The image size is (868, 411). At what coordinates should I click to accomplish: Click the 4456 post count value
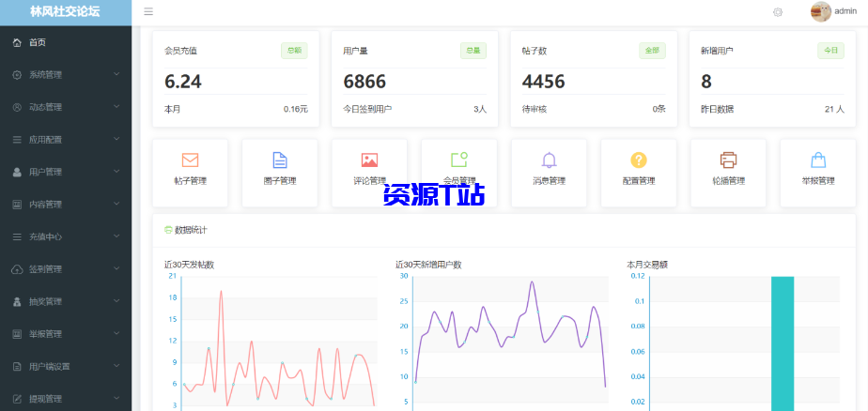(544, 82)
